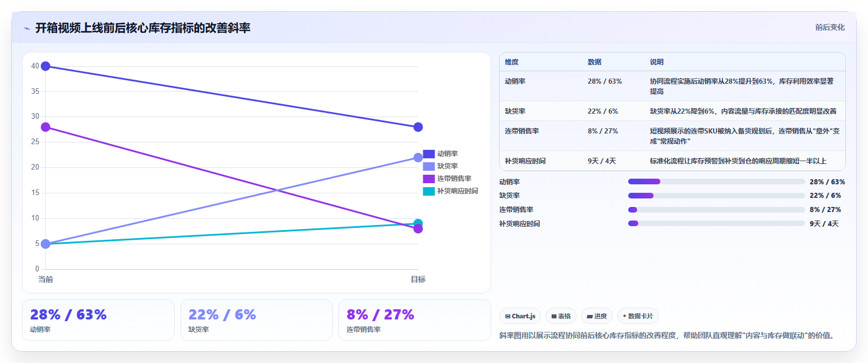Click the table cell 8% / 27%
The image size is (868, 363).
613,136
